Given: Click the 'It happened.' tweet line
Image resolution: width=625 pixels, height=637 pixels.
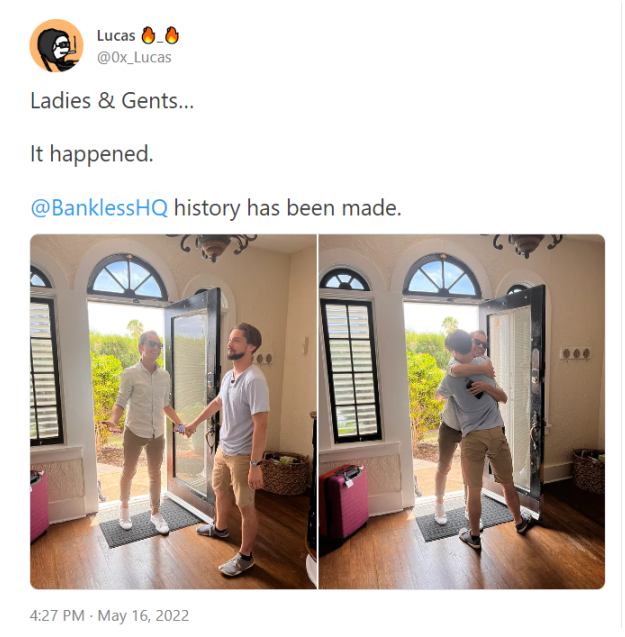Looking at the screenshot, I should pyautogui.click(x=92, y=154).
